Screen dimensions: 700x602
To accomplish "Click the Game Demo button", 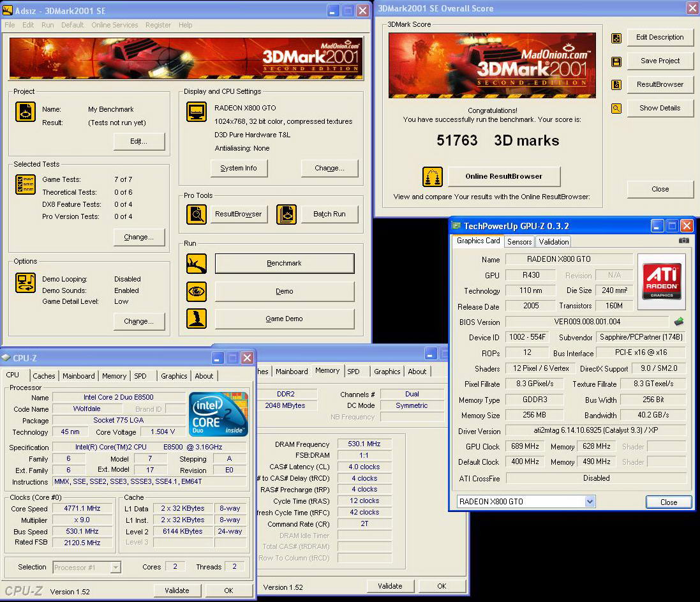I will click(x=285, y=319).
